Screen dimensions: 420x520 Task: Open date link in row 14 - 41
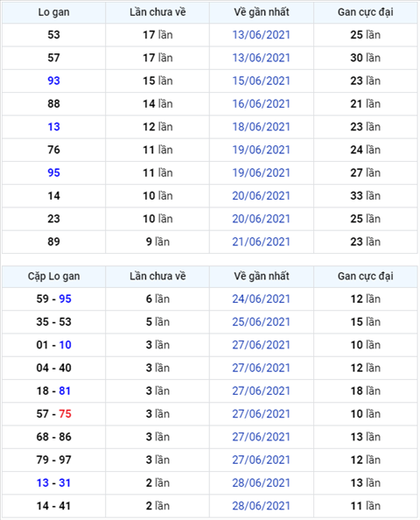click(262, 506)
